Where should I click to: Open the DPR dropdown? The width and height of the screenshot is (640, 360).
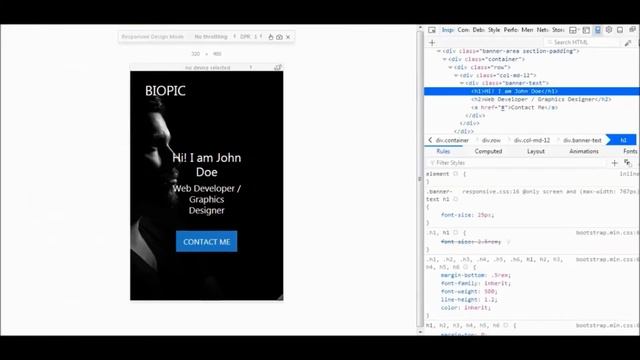(x=251, y=37)
